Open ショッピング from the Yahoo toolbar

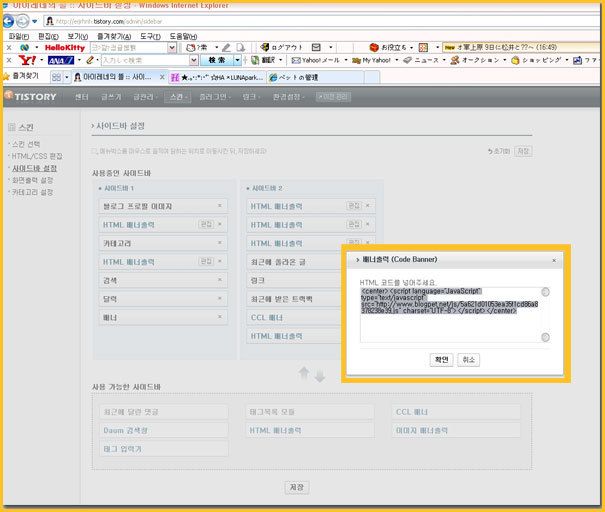click(x=538, y=60)
